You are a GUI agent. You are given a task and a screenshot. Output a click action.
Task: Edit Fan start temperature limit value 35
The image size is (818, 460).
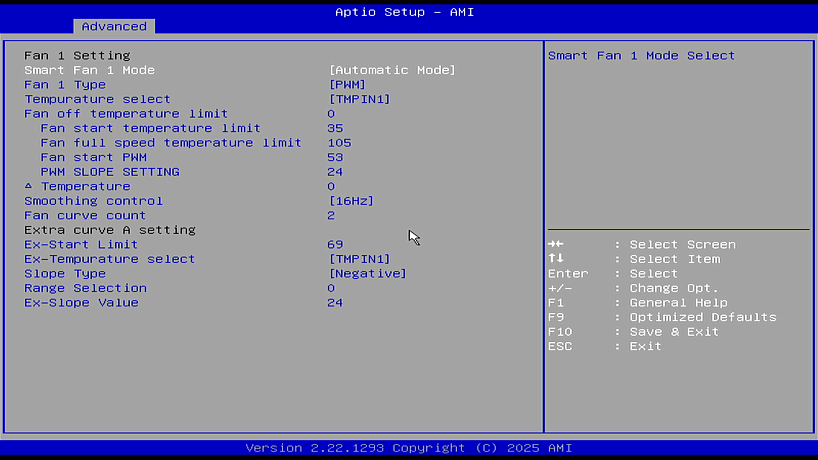(335, 128)
